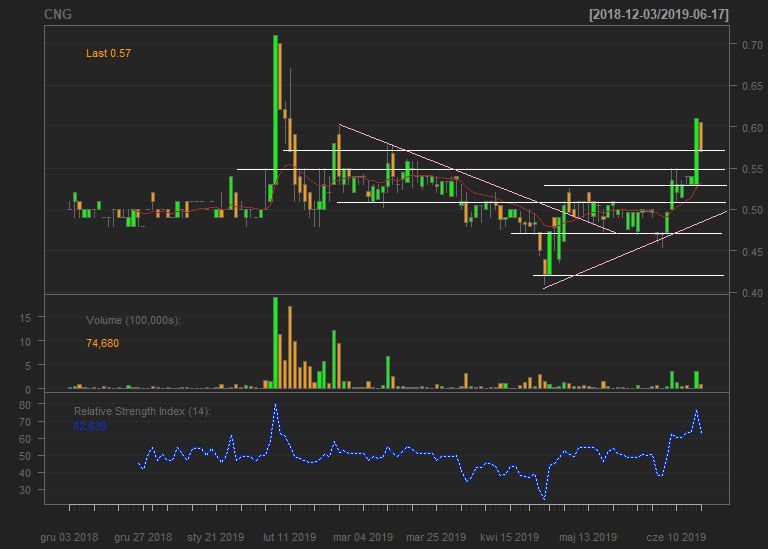Click the date range label 2018-12-03/2019-06-17

point(659,14)
